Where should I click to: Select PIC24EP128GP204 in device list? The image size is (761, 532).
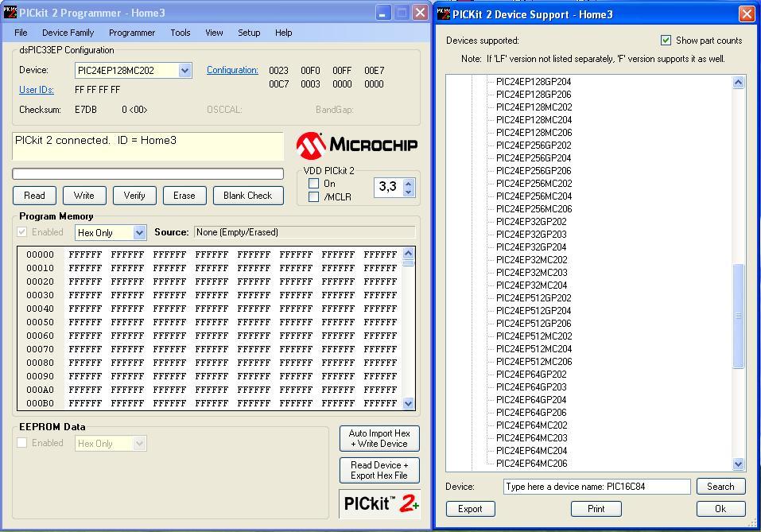click(534, 82)
